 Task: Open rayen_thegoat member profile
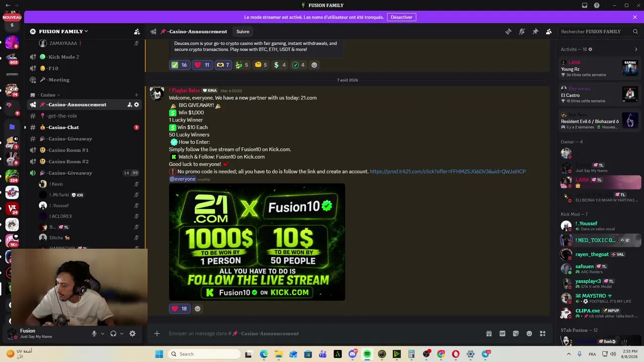[600, 254]
